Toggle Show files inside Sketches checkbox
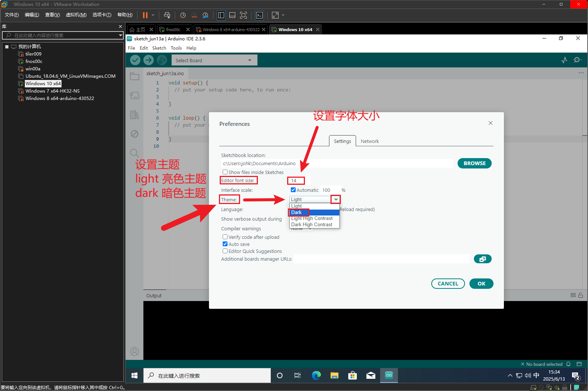The width and height of the screenshot is (588, 391). 225,172
